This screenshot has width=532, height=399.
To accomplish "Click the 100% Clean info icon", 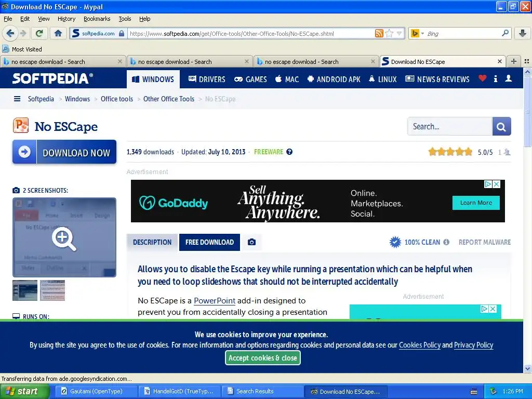I will tap(446, 242).
